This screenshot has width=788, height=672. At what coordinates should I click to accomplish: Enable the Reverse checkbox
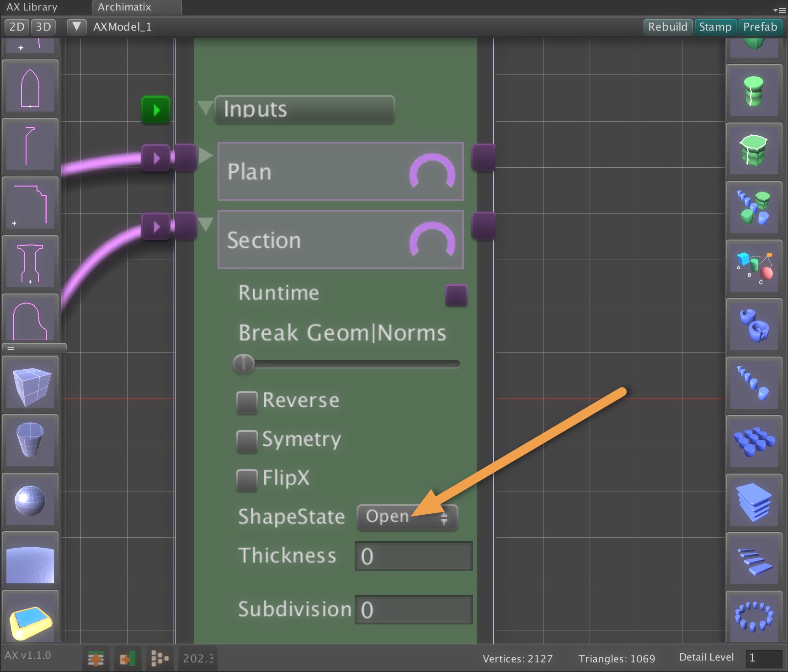click(247, 402)
